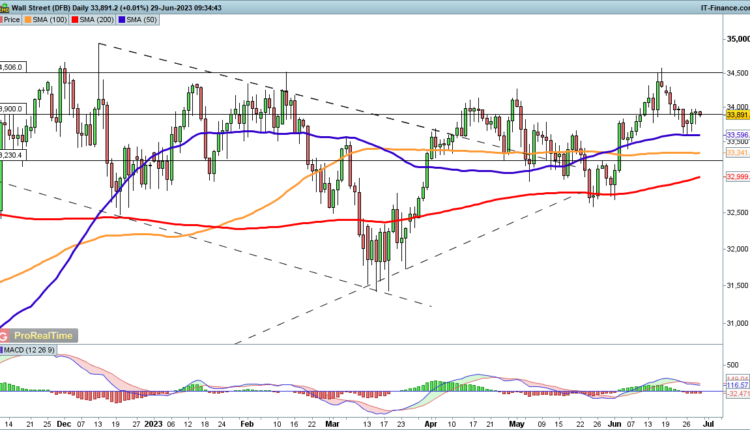Viewport: 750px width, 430px height.
Task: Click the IT-Finance.com link
Action: (717, 6)
